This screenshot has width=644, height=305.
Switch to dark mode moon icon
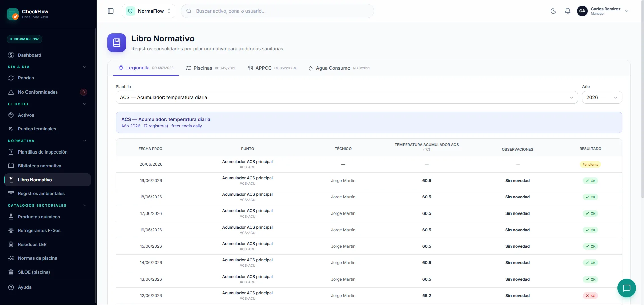[x=553, y=11]
